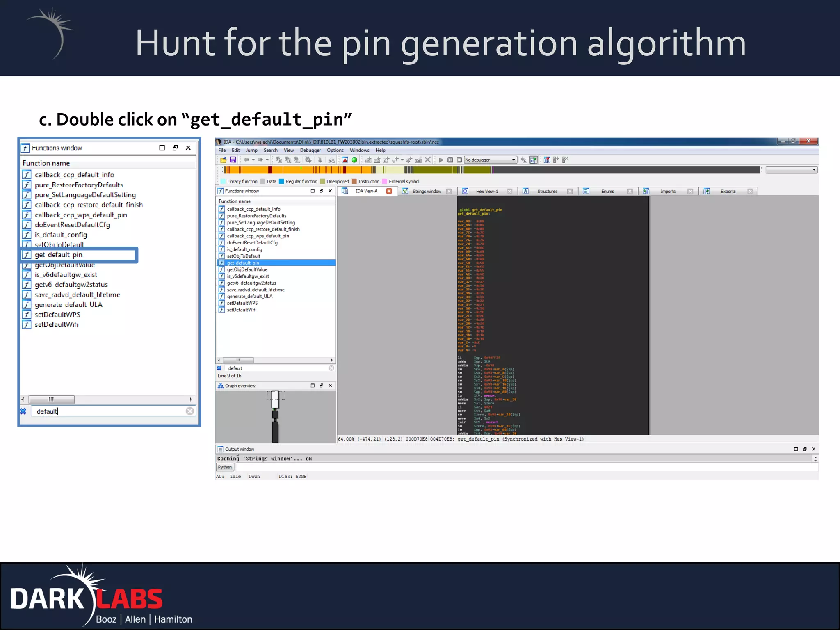Click the Output window panel icon
This screenshot has width=840, height=630.
[220, 449]
